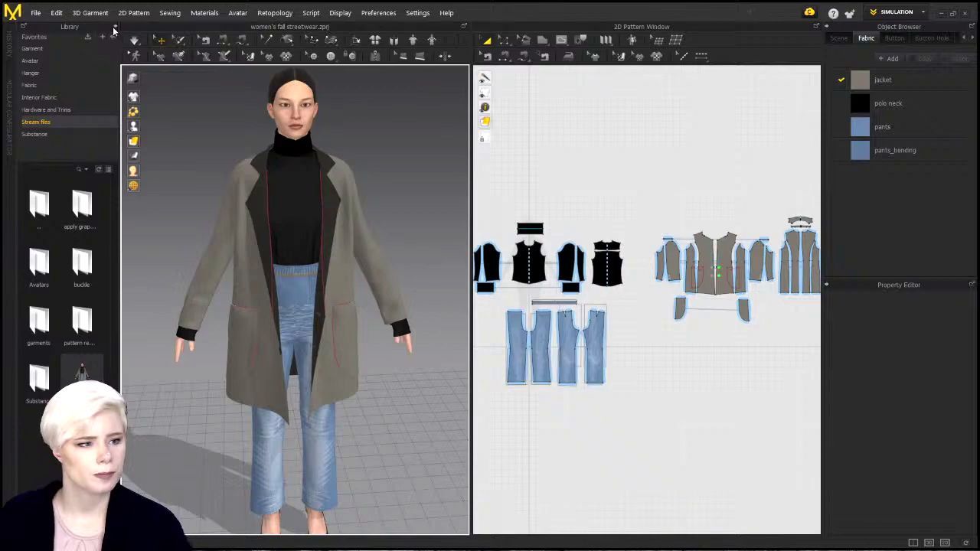The height and width of the screenshot is (551, 980).
Task: Select the Edit Pattern tool in 2D toolbar
Action: (487, 40)
